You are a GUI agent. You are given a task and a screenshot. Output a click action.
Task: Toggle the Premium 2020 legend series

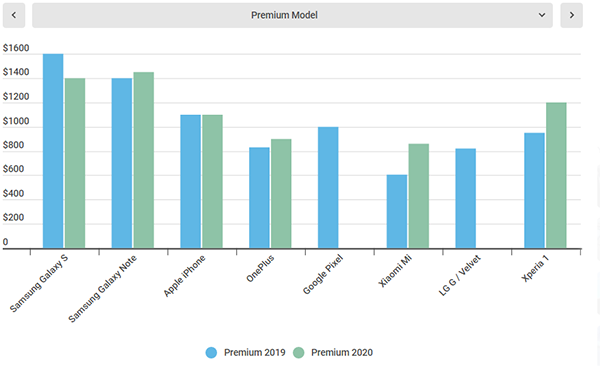click(333, 353)
